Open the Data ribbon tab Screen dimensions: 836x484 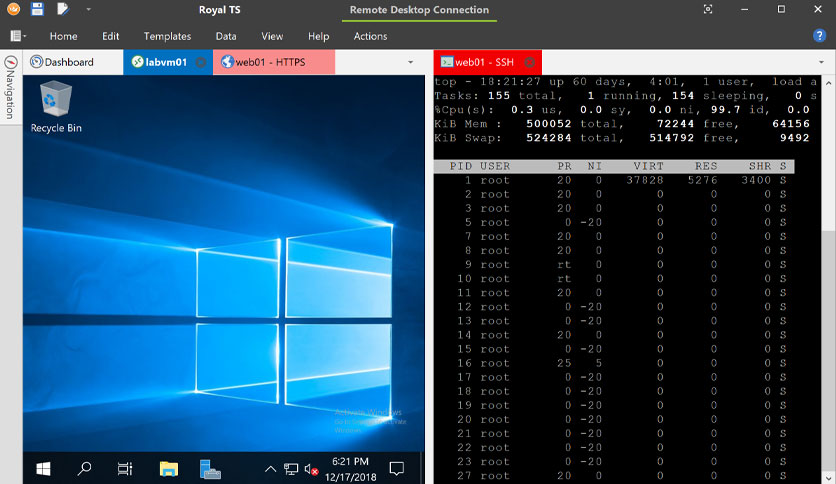click(x=226, y=36)
